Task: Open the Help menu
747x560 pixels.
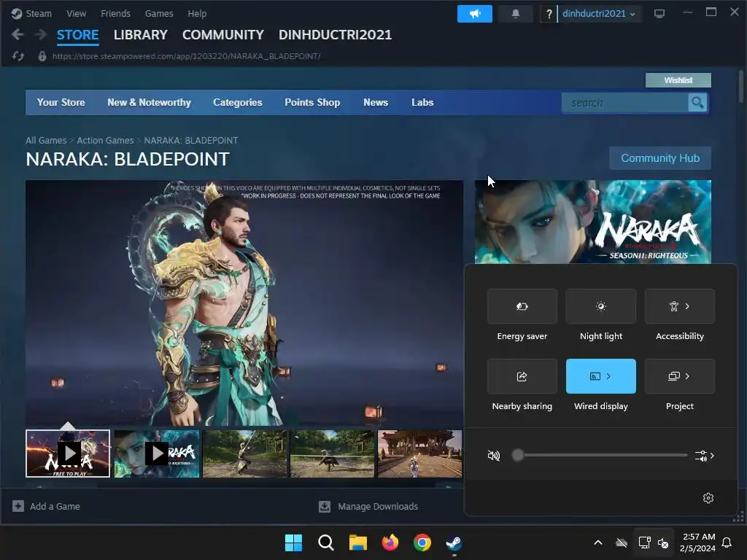Action: [197, 13]
